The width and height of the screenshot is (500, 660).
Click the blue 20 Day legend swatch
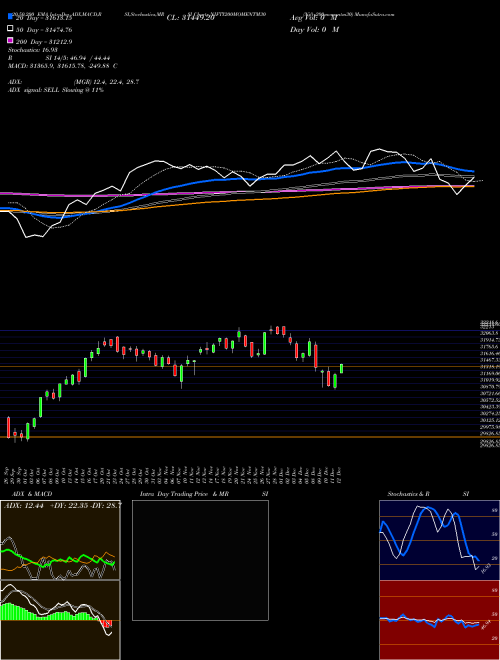pyautogui.click(x=10, y=17)
